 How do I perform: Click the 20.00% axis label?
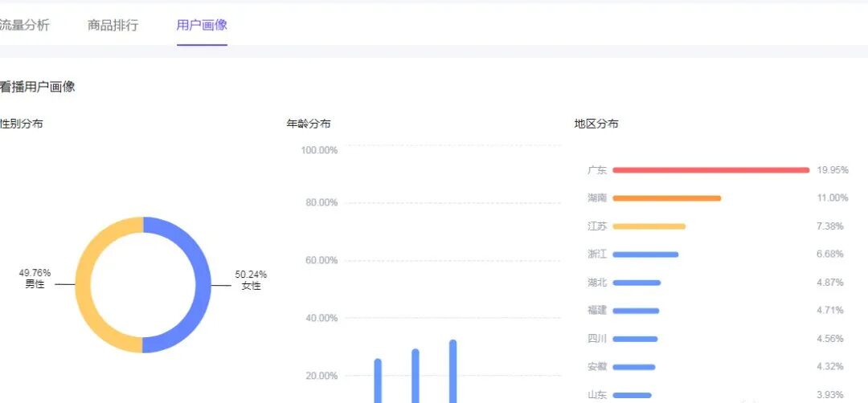(321, 376)
